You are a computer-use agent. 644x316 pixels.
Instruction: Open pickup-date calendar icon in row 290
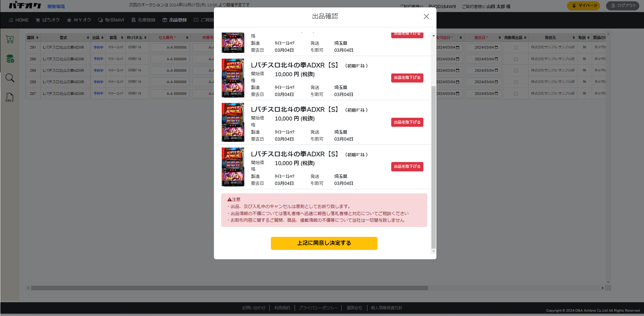pos(458,59)
